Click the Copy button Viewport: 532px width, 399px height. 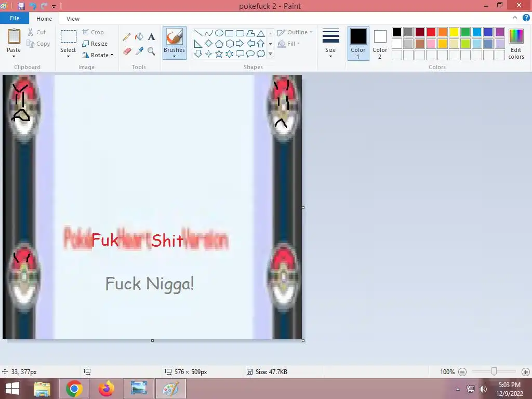point(38,44)
